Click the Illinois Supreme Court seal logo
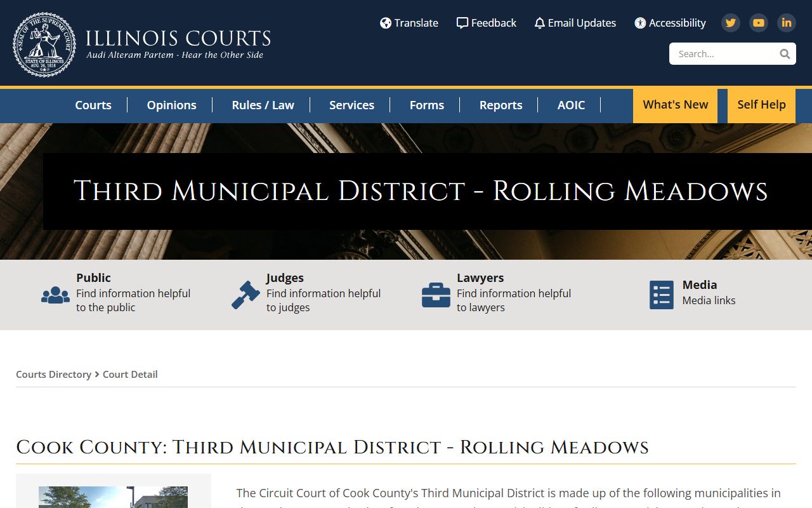 click(44, 44)
